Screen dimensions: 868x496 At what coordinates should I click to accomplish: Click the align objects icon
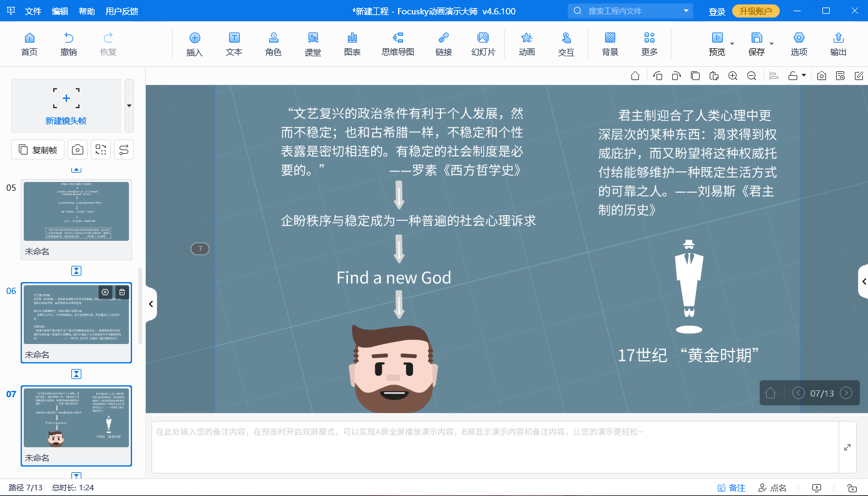coord(774,76)
